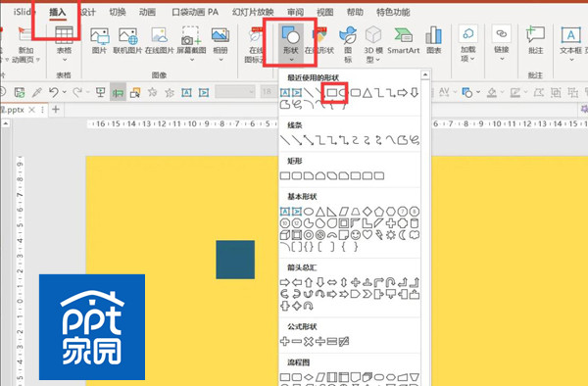Close the .pptx document tab
The height and width of the screenshot is (386, 588).
click(32, 110)
